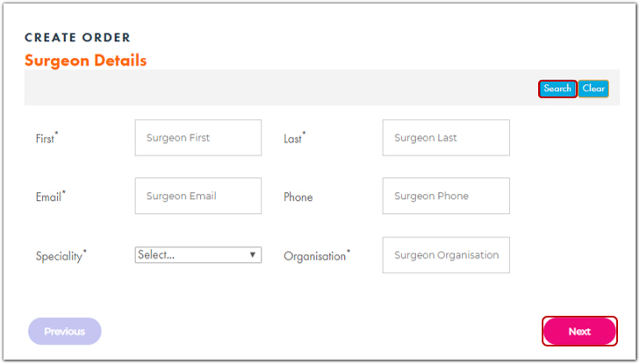Click the Organisation field label

(315, 256)
